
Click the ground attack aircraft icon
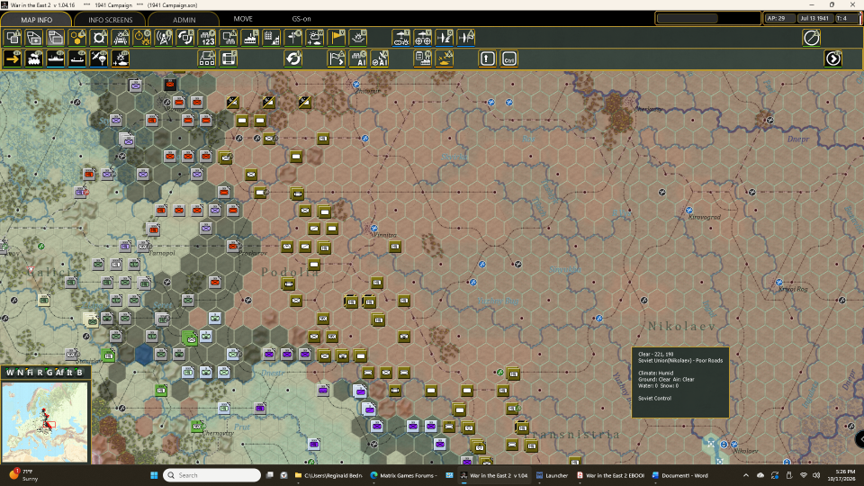pos(444,38)
